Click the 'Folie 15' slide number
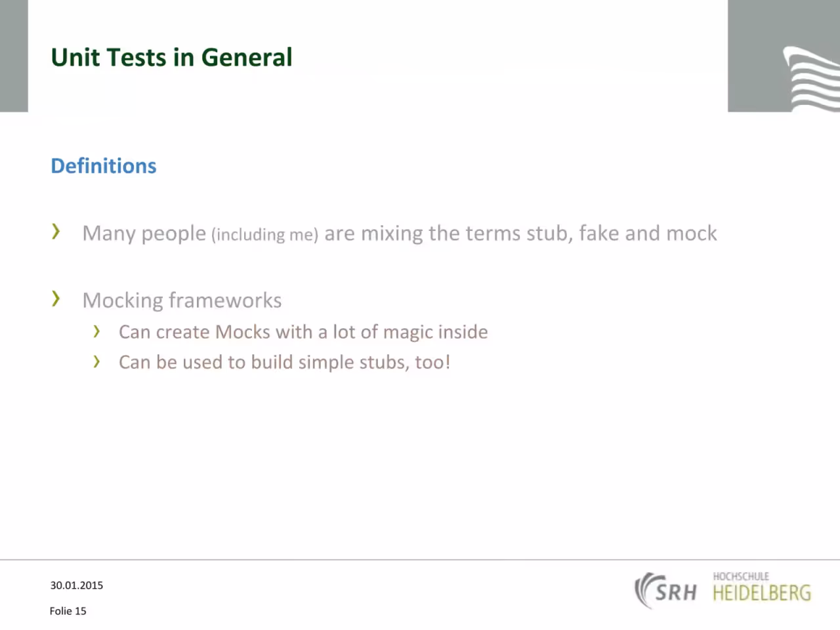Screen dimensions: 840x630 pos(68,611)
